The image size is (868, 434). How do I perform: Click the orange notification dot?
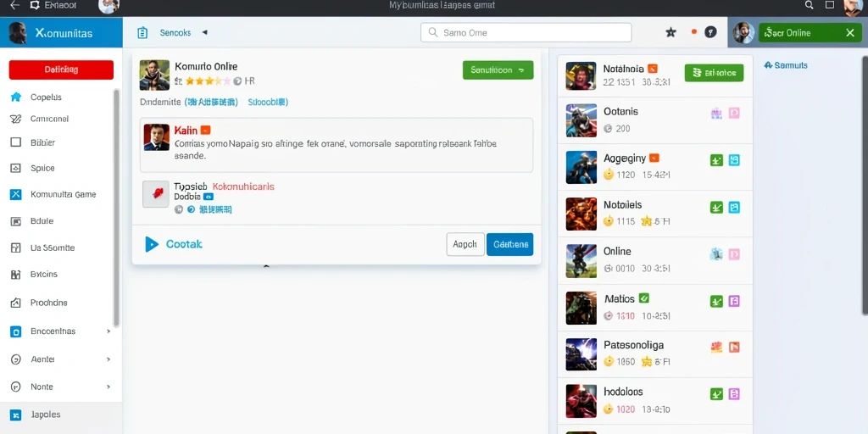click(693, 32)
